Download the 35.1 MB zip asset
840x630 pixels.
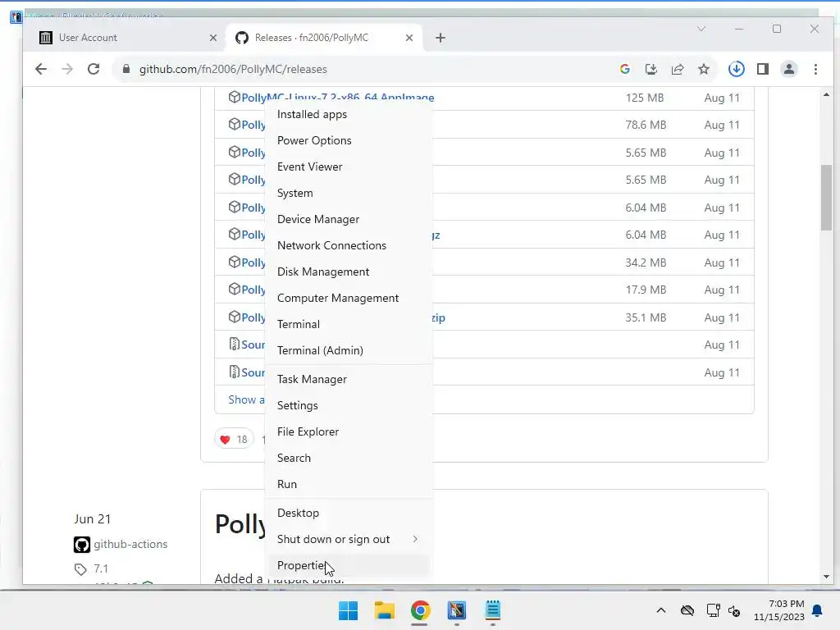439,317
